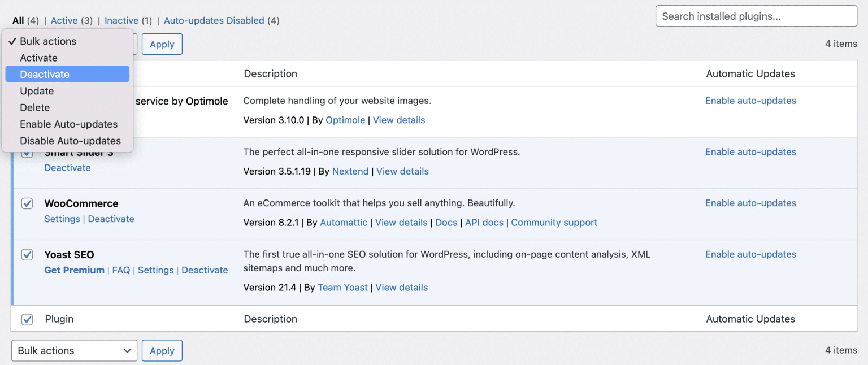Enable auto-updates for WooCommerce

(750, 203)
